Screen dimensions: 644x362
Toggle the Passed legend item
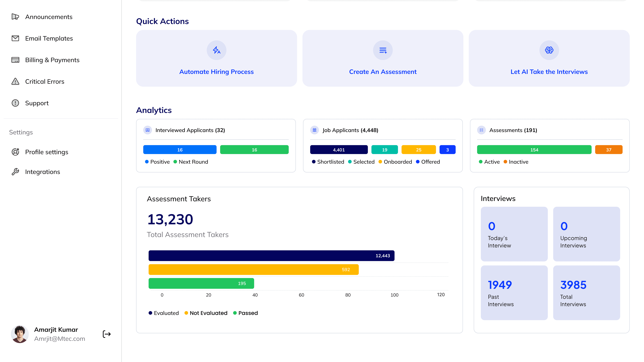click(x=246, y=313)
